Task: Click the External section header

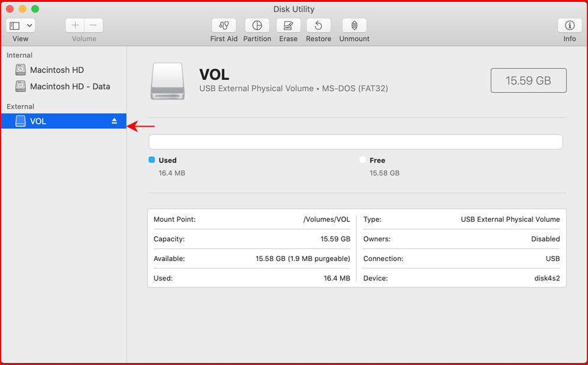Action: 20,106
